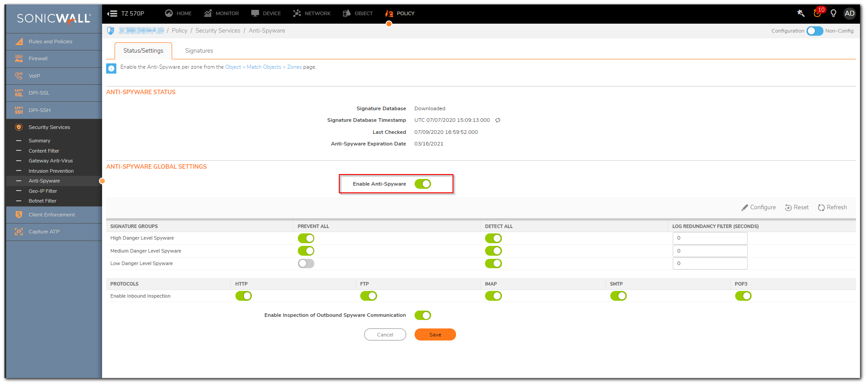Click the POLICY flame icon
The image size is (868, 386).
(389, 13)
